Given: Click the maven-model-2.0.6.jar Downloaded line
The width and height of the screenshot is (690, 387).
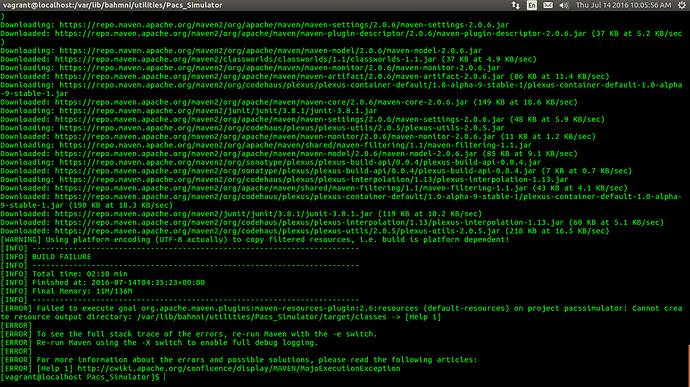Looking at the screenshot, I should [x=289, y=154].
